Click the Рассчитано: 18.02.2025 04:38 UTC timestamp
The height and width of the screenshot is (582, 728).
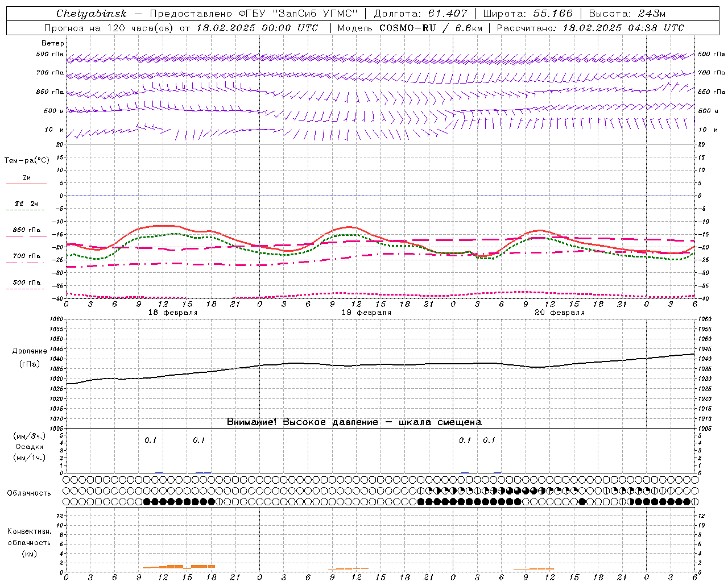(590, 28)
